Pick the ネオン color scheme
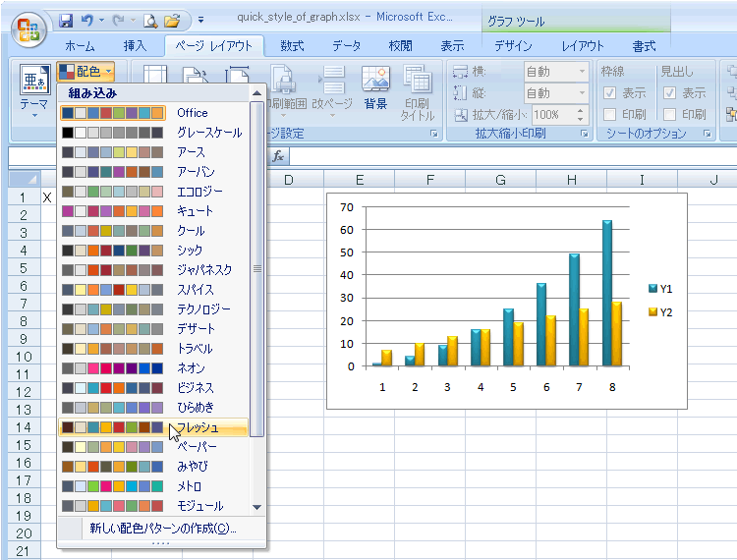 pos(153,368)
